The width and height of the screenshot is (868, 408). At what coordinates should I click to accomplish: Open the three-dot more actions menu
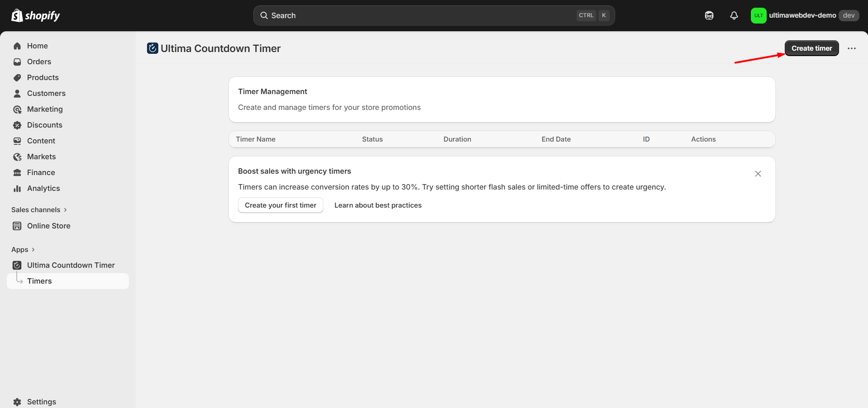click(852, 48)
